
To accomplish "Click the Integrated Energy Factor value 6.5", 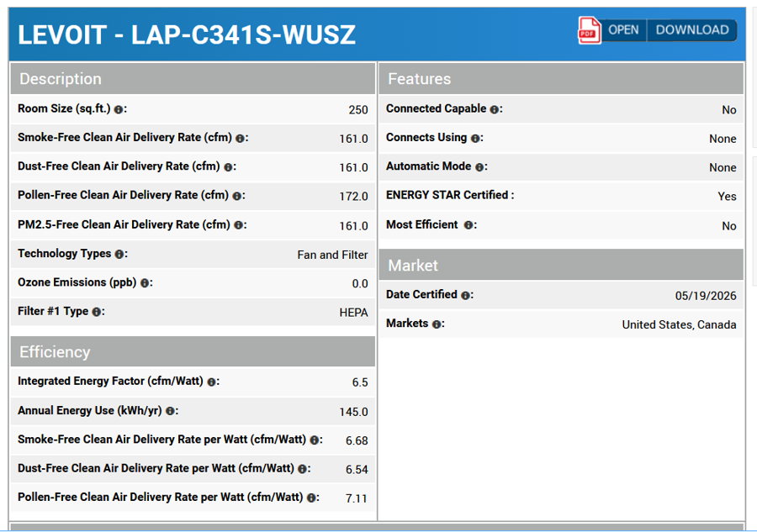I will tap(360, 382).
